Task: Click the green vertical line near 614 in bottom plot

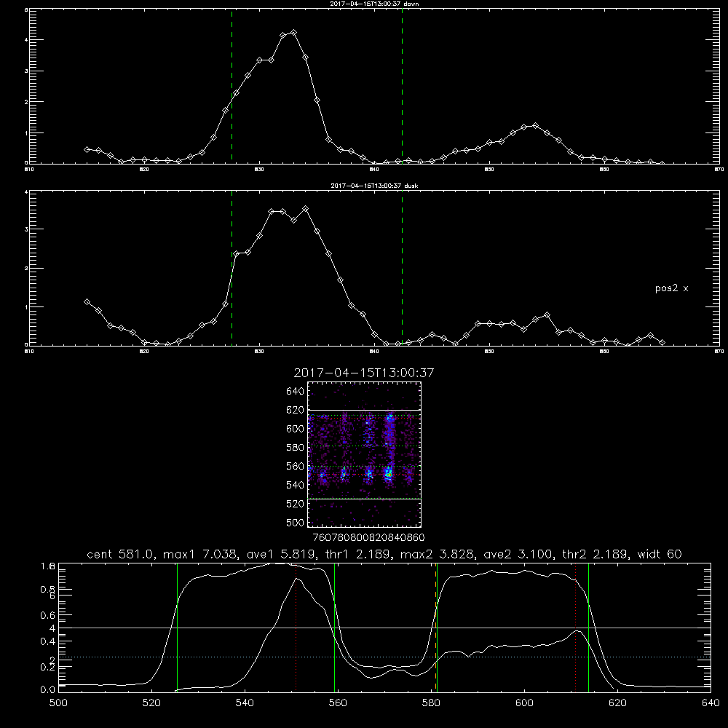Action: [588, 628]
